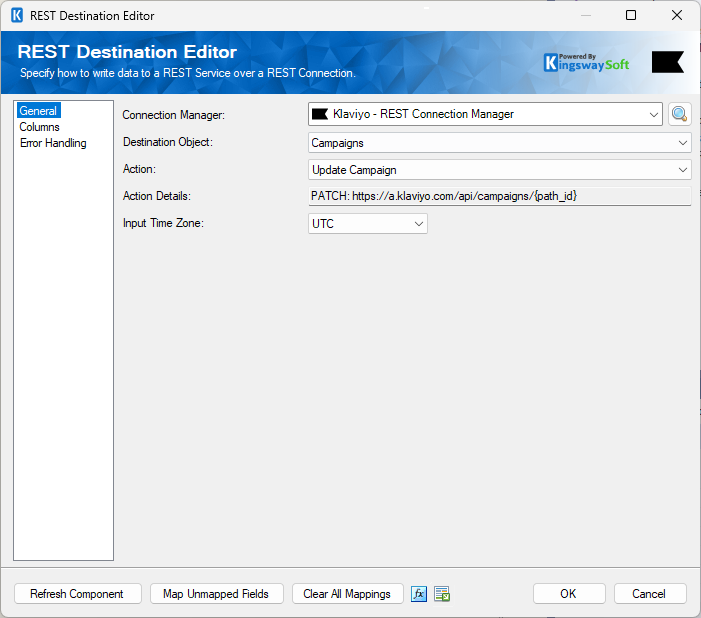The image size is (701, 618).
Task: Go to the Error Handling page
Action: (53, 143)
